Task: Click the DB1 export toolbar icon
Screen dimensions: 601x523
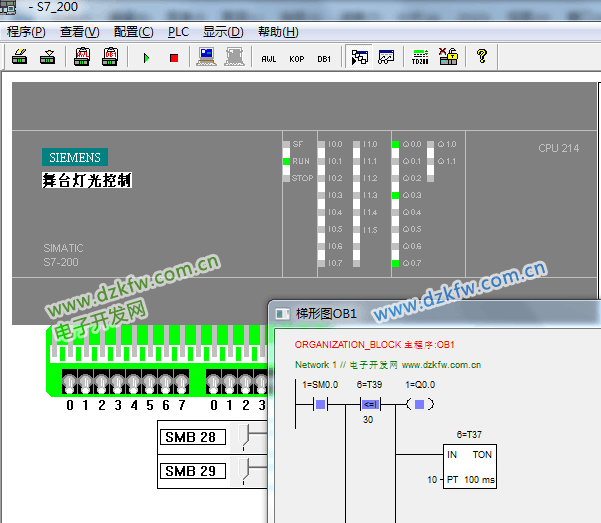Action: tap(110, 57)
